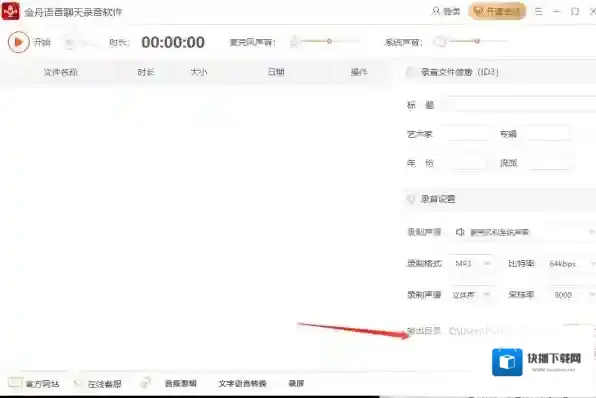Viewport: 596px width, 398px height.
Task: Open the recording sound source dropdown
Action: 523,232
